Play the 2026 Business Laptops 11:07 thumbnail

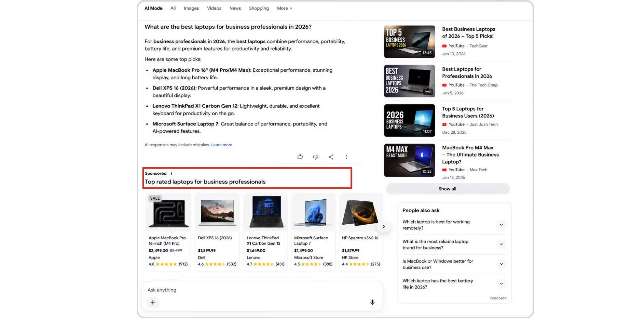click(x=409, y=120)
